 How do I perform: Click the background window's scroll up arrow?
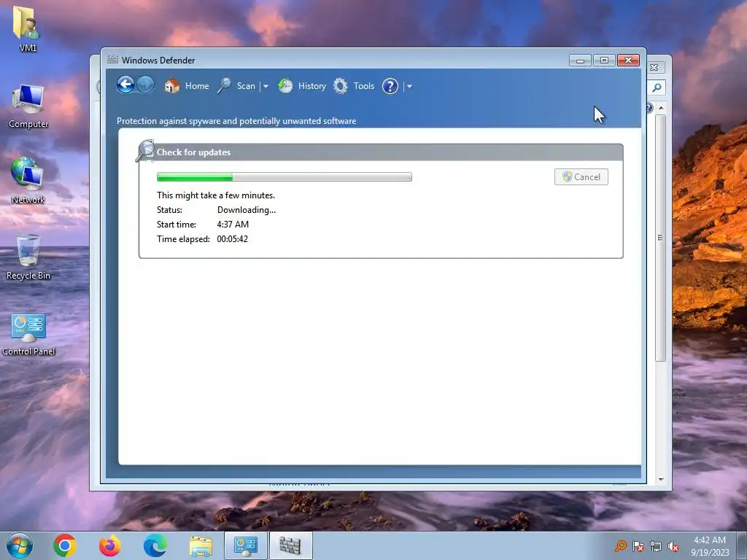(661, 108)
